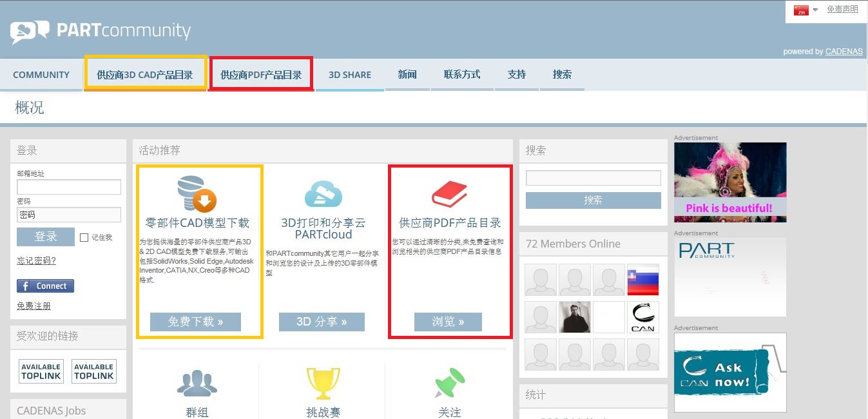Click the CAD model download screw icon
Image resolution: width=868 pixels, height=419 pixels.
click(197, 195)
